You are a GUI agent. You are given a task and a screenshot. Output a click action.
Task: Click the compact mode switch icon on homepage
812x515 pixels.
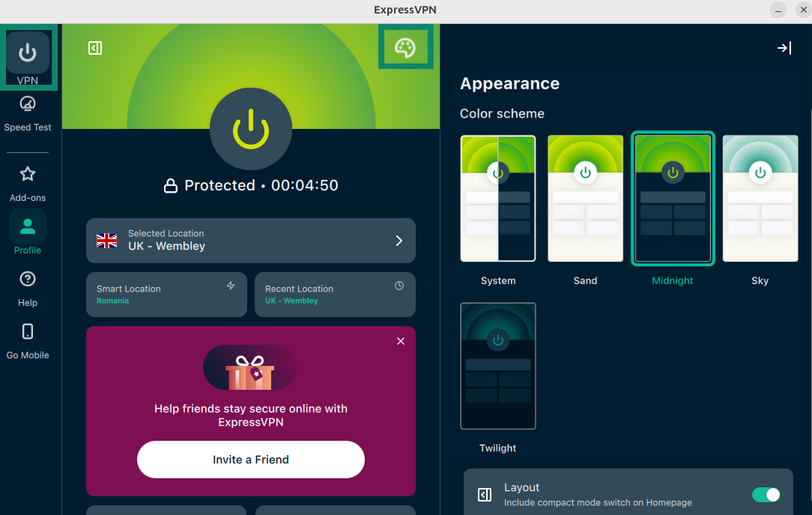[95, 48]
